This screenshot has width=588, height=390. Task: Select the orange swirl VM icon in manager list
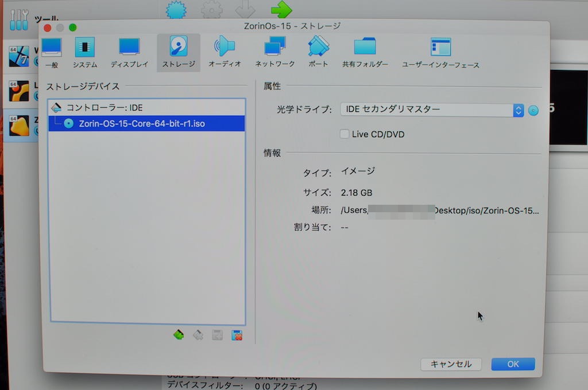tap(19, 91)
